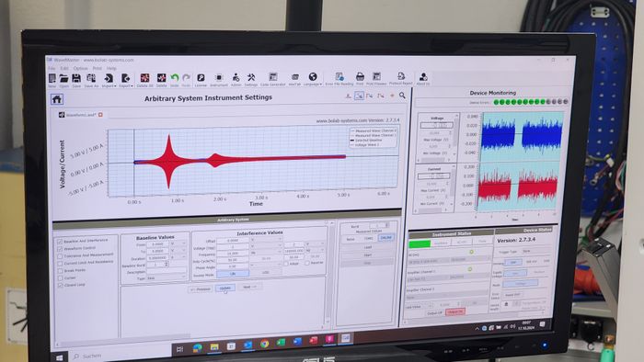Open the Frequency unit dropdown

click(266, 254)
